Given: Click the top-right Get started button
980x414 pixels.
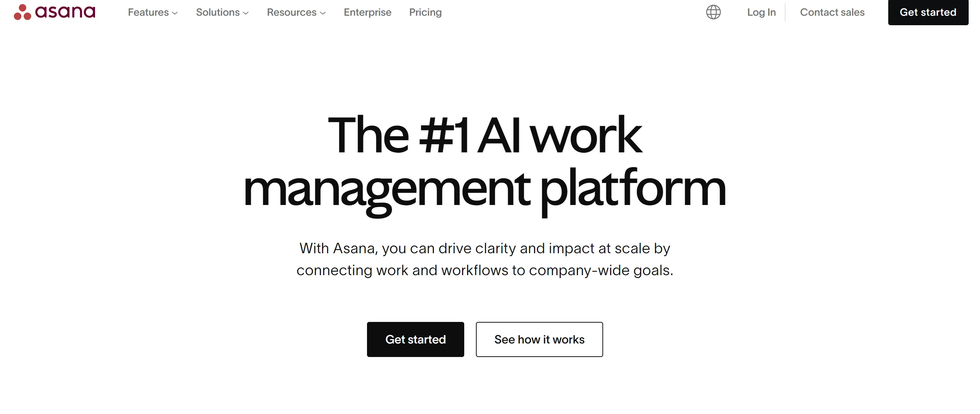Looking at the screenshot, I should (927, 12).
